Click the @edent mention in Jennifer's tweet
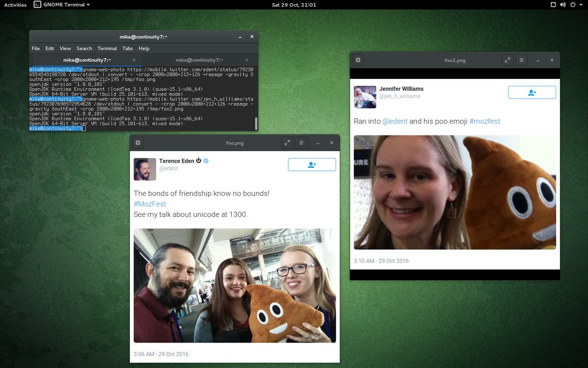 click(x=395, y=121)
